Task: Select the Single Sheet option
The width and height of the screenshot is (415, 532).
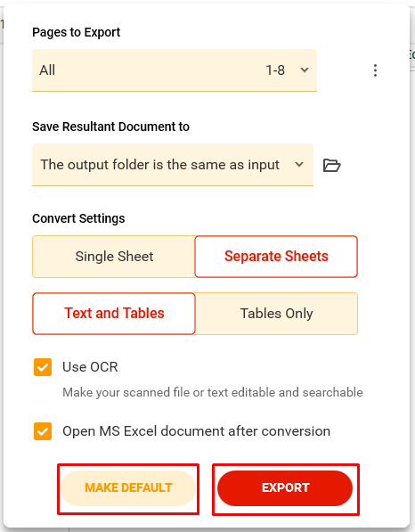Action: pos(114,257)
